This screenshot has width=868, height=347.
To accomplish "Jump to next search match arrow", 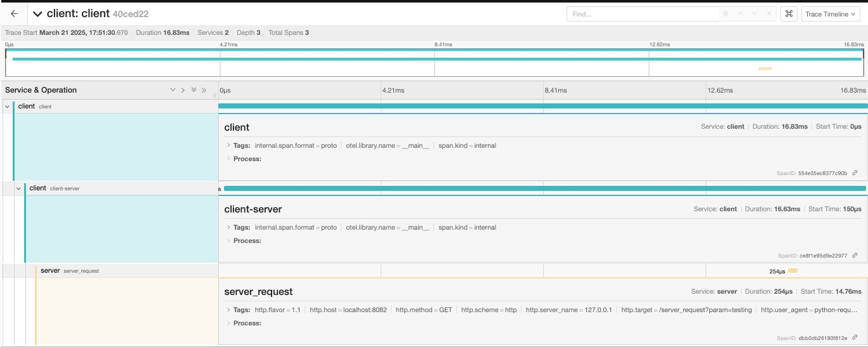I will tap(755, 14).
